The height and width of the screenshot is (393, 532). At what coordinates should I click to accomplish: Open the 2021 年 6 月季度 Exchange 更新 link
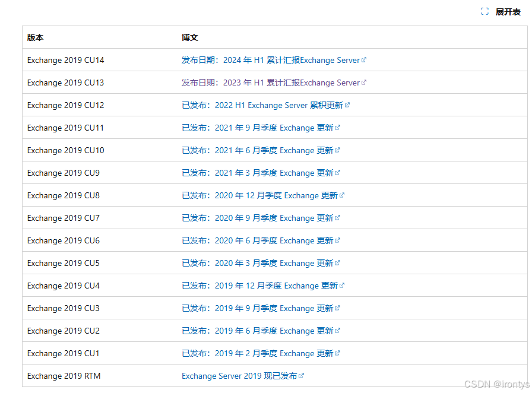[261, 150]
